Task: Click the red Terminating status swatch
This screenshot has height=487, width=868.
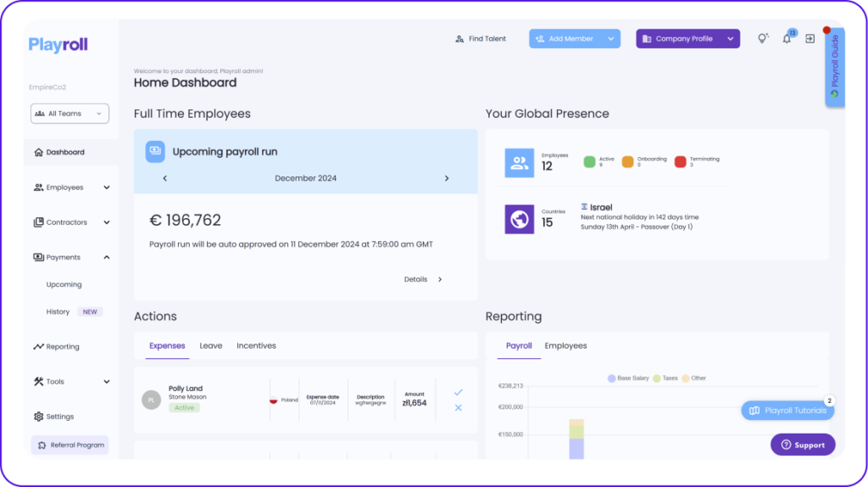Action: pyautogui.click(x=681, y=162)
